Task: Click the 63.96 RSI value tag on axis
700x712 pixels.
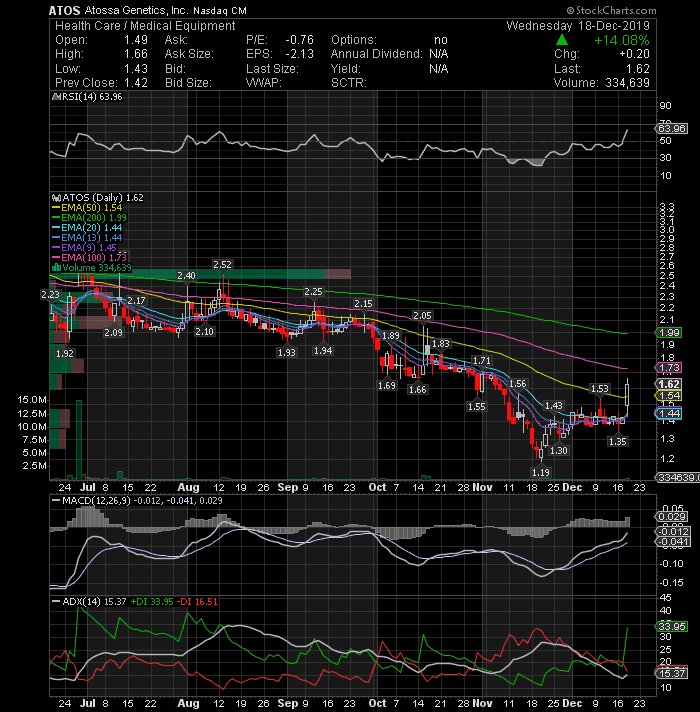Action: 672,129
